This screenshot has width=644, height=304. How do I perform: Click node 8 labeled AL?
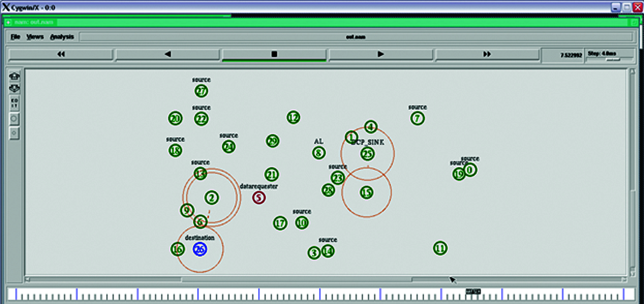click(319, 152)
